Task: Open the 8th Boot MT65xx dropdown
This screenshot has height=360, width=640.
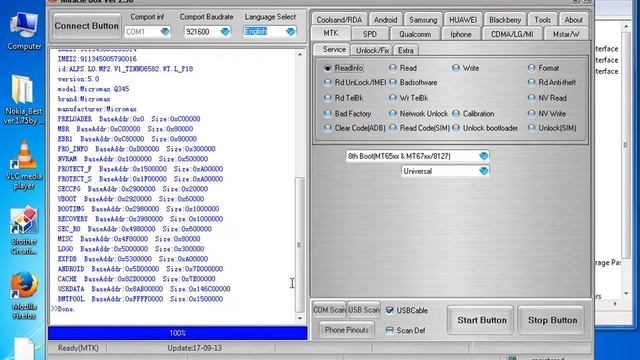Action: tap(484, 156)
